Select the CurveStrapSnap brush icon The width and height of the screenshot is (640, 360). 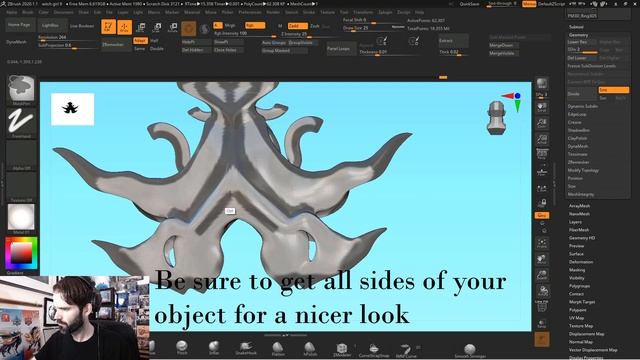tap(373, 349)
